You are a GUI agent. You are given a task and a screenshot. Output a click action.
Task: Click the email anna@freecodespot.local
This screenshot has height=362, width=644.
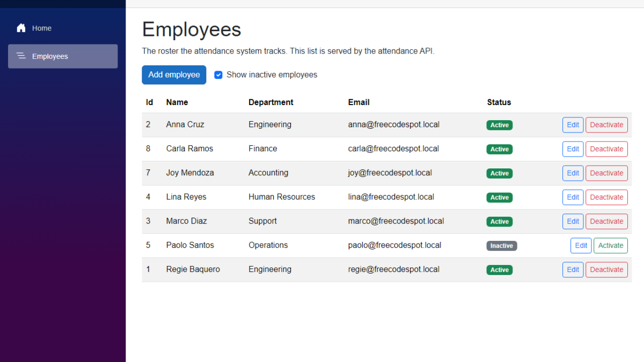coord(394,124)
